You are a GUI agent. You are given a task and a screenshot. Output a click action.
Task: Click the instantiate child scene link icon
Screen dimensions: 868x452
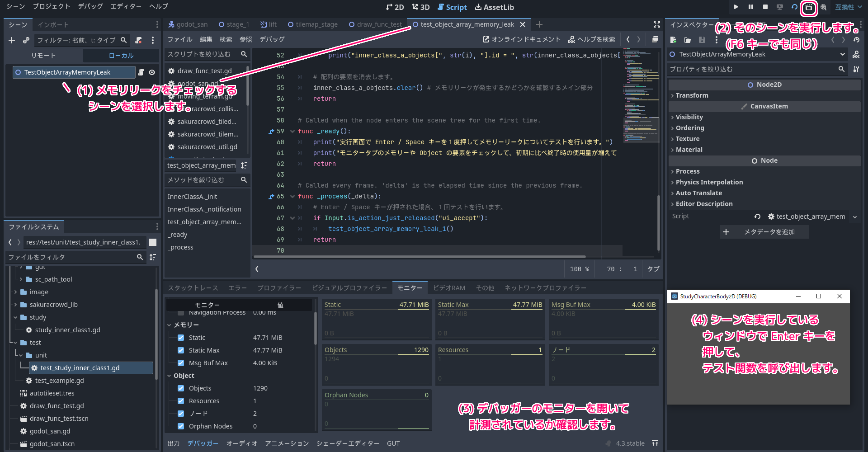click(x=26, y=40)
